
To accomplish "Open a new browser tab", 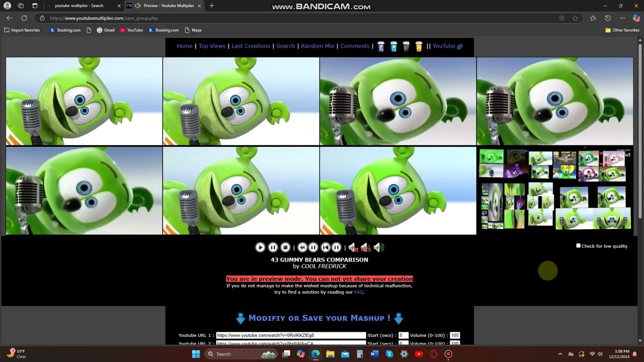I will (x=212, y=6).
